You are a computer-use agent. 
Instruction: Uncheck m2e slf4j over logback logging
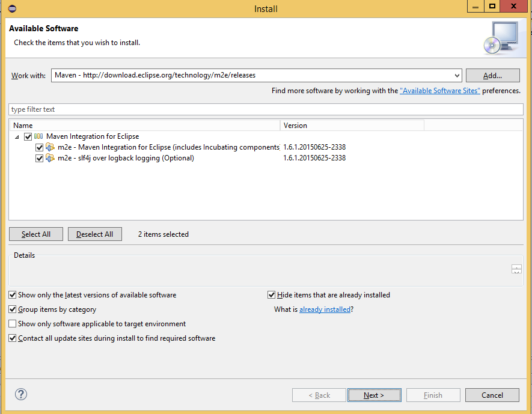coord(40,158)
